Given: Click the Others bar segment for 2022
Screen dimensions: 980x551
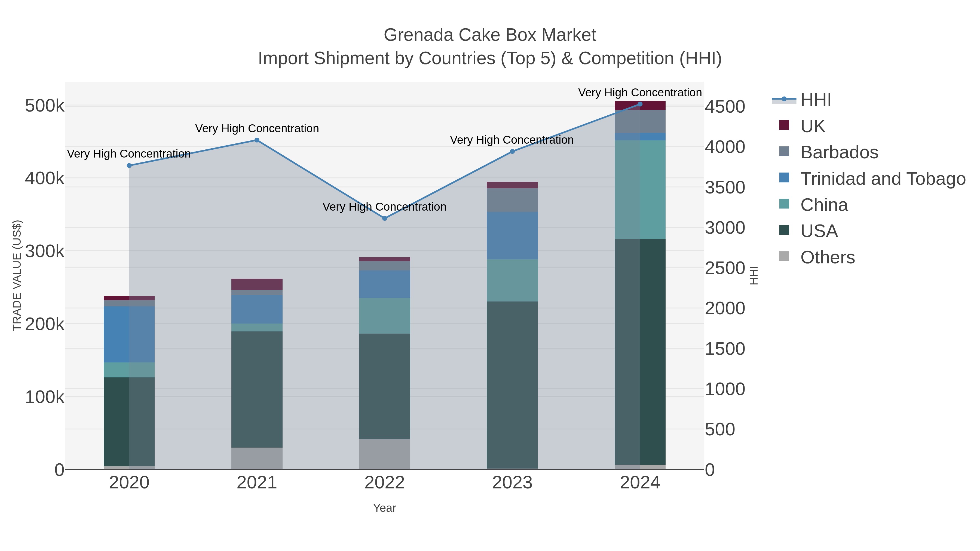Looking at the screenshot, I should pyautogui.click(x=385, y=454).
